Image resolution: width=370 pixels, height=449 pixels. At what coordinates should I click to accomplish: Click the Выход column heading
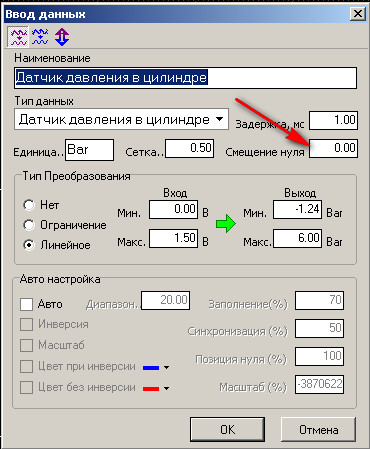coord(300,193)
